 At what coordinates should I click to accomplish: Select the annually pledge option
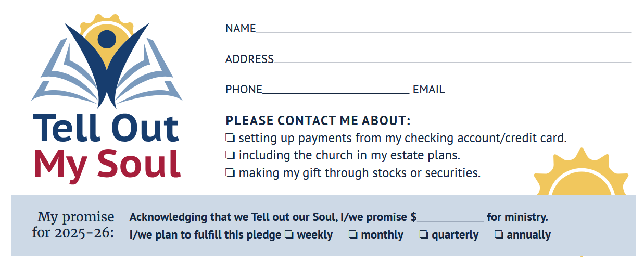(x=499, y=235)
